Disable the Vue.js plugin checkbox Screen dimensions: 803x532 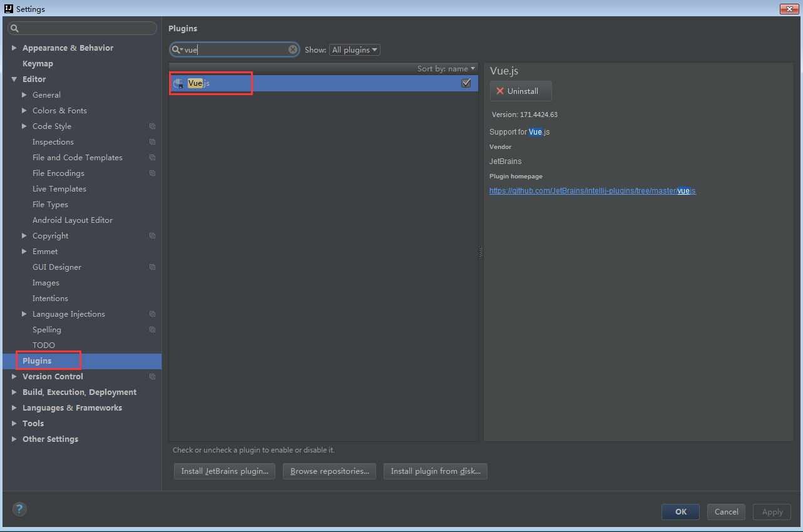pos(466,83)
